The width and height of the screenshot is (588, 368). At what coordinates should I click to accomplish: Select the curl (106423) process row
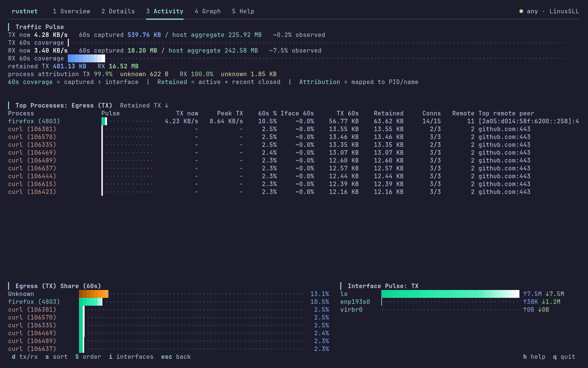click(x=293, y=192)
